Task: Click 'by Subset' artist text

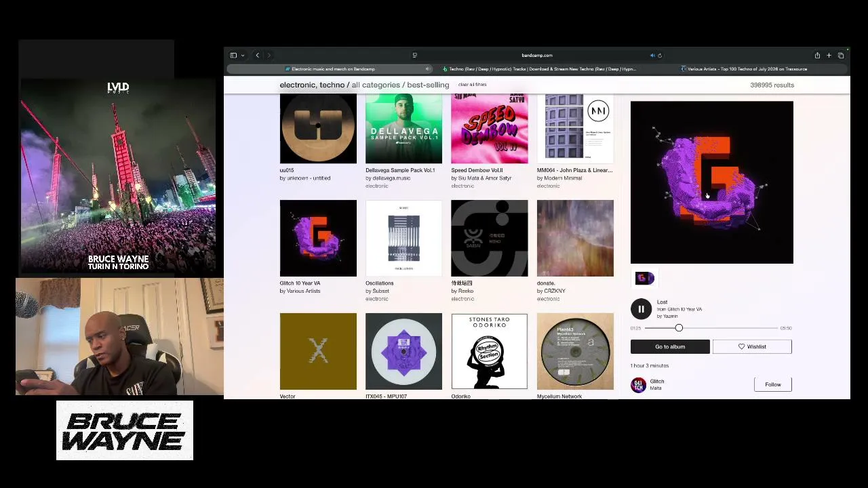Action: [377, 291]
